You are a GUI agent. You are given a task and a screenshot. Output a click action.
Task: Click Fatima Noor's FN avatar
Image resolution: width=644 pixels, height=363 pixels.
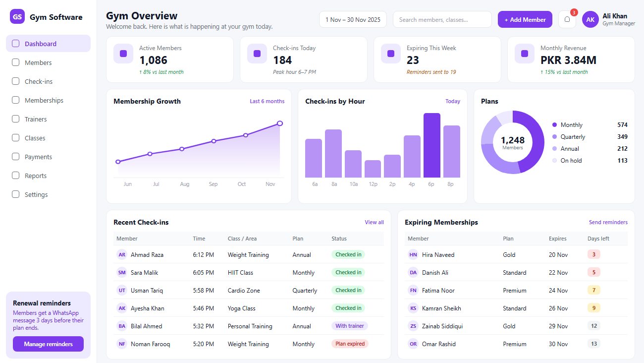pyautogui.click(x=413, y=290)
